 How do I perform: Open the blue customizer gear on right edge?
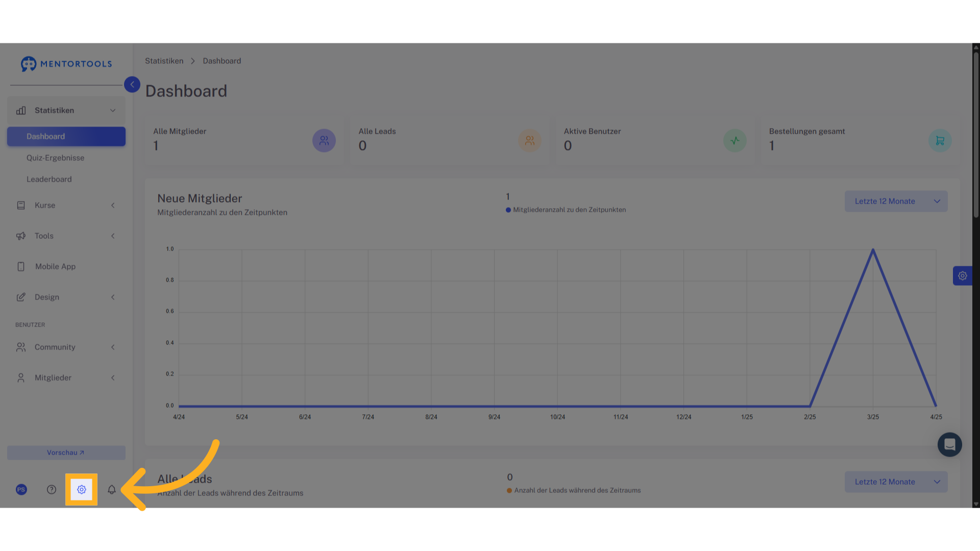click(963, 276)
